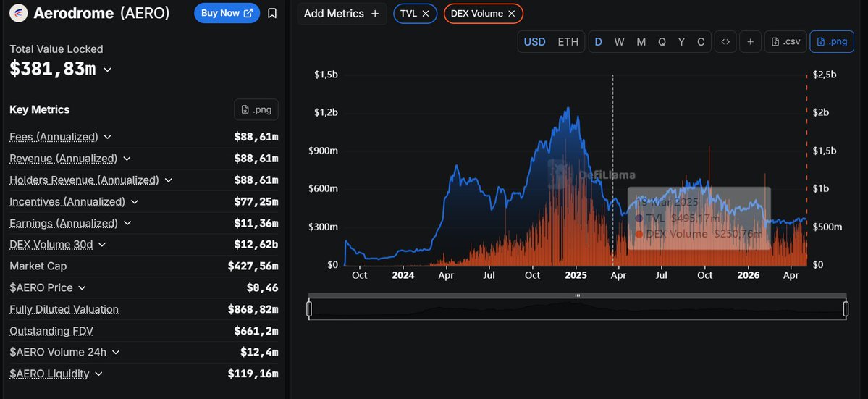Click the Aerodrome logo icon
Screen dimensions: 868x399
[20, 13]
